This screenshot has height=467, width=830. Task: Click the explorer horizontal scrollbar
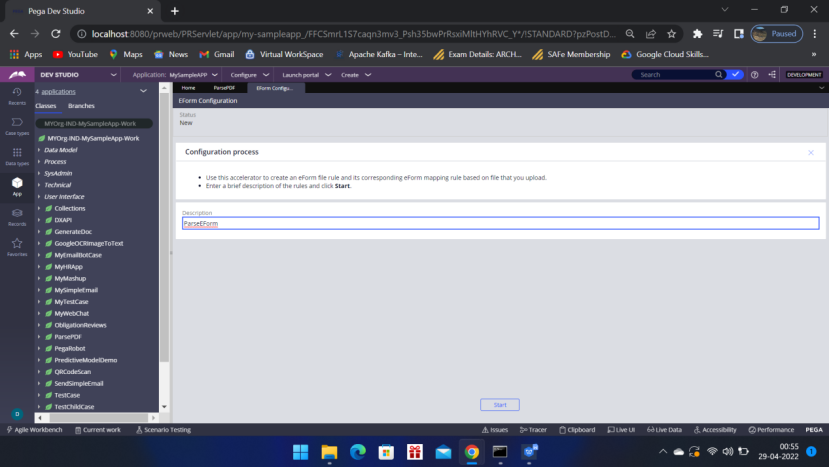(x=98, y=418)
